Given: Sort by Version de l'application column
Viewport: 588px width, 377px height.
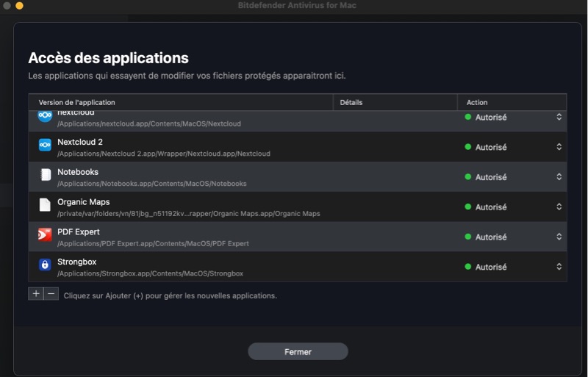Looking at the screenshot, I should click(181, 102).
